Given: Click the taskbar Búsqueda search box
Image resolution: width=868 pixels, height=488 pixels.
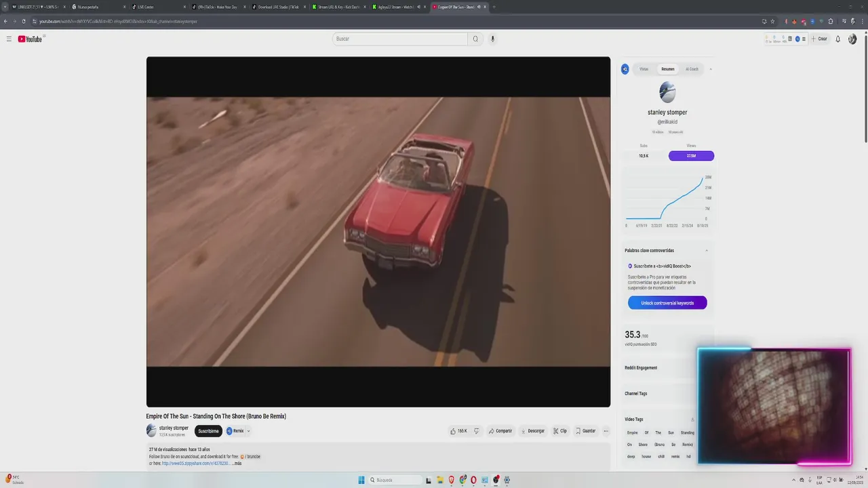Looking at the screenshot, I should (x=395, y=480).
